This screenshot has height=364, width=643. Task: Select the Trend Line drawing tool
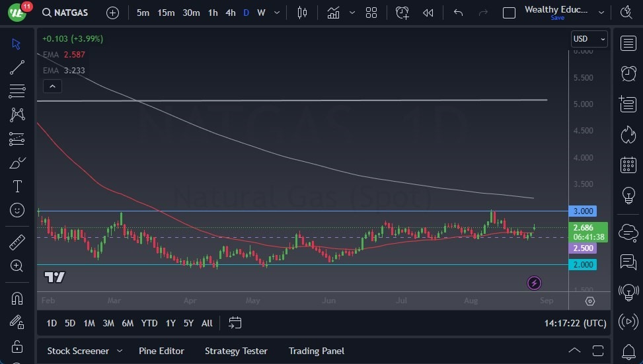pos(17,67)
